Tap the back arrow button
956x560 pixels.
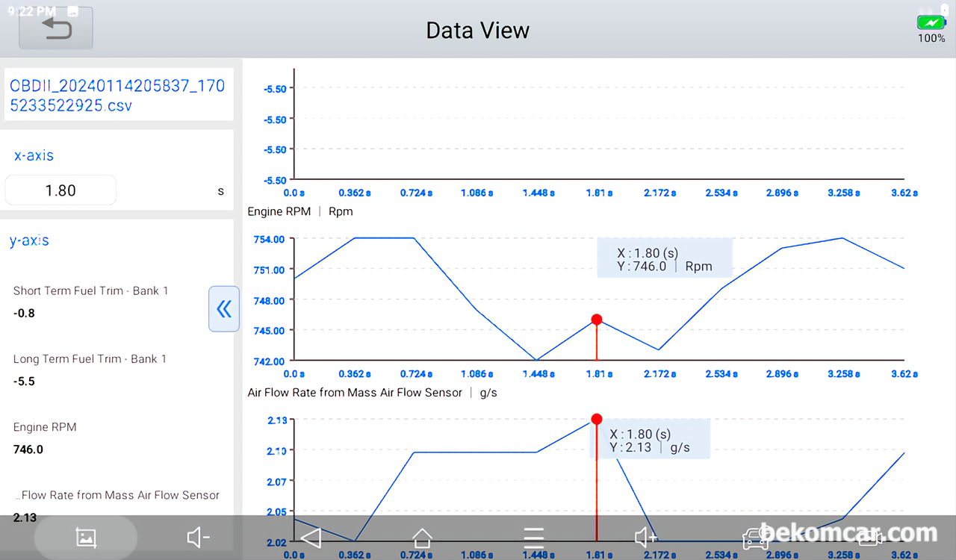click(x=56, y=28)
